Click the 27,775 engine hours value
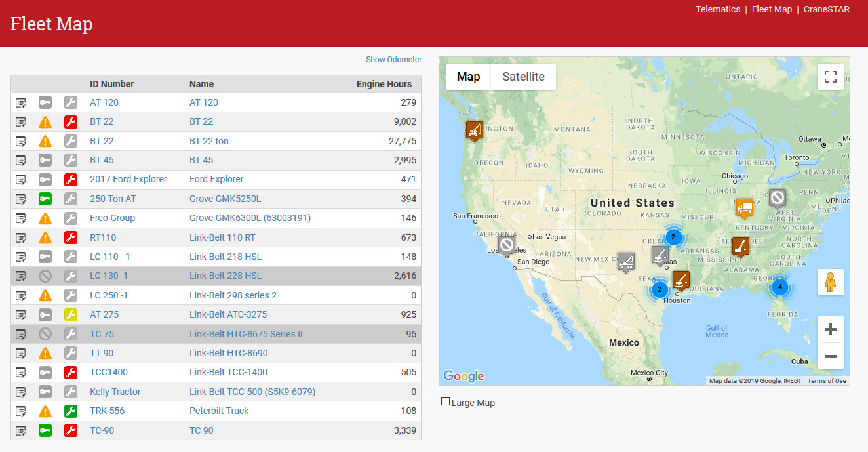The image size is (868, 452). 403,141
